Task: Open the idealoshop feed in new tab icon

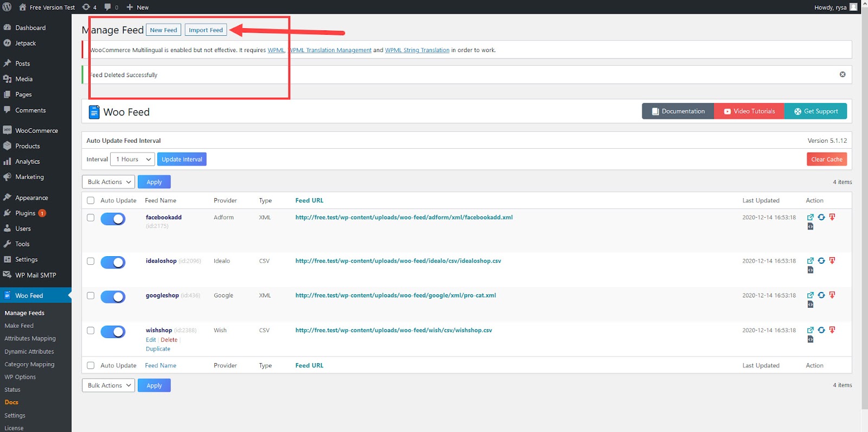Action: click(x=810, y=261)
